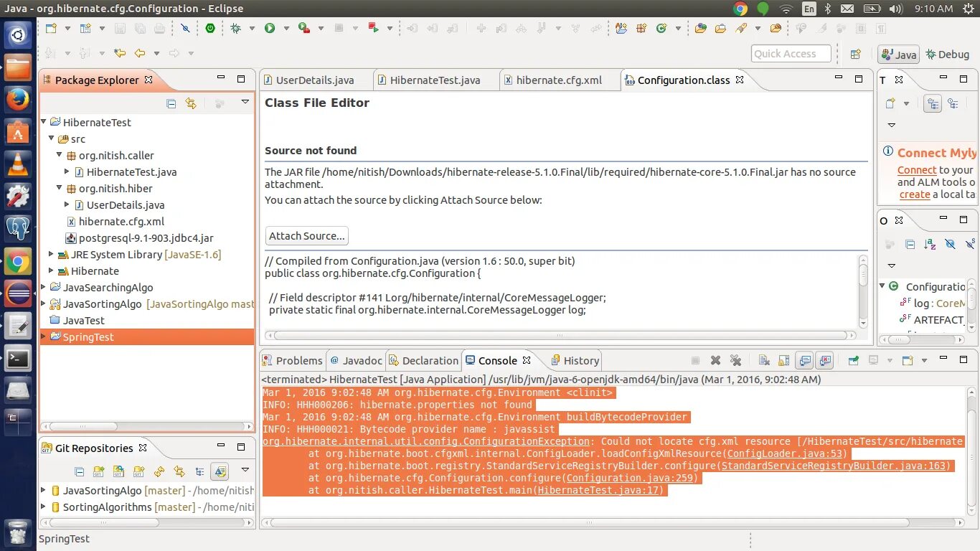The width and height of the screenshot is (980, 551).
Task: Click the Mylyn Connect link
Action: tap(917, 170)
